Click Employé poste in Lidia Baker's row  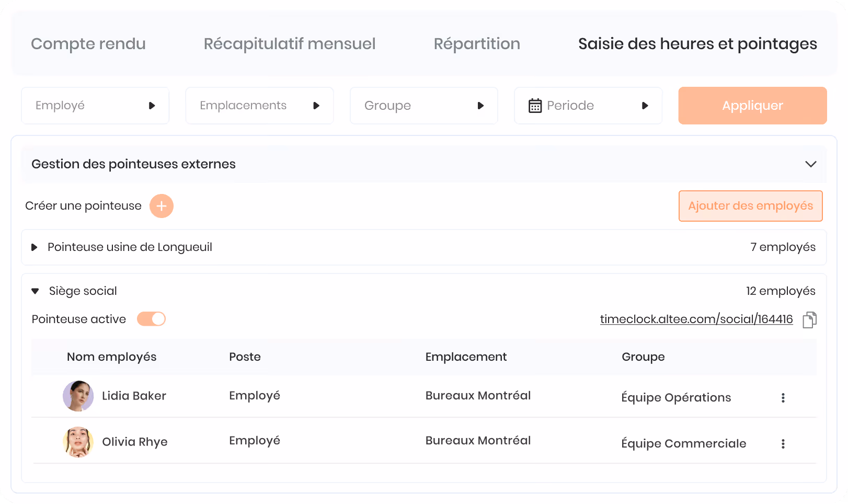[x=255, y=396]
